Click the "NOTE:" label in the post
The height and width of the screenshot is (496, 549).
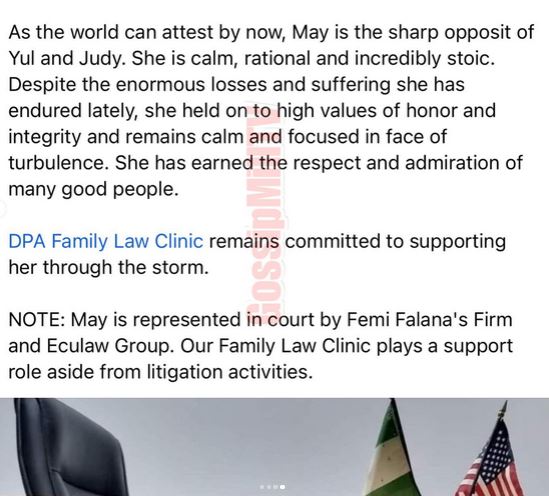click(x=36, y=320)
